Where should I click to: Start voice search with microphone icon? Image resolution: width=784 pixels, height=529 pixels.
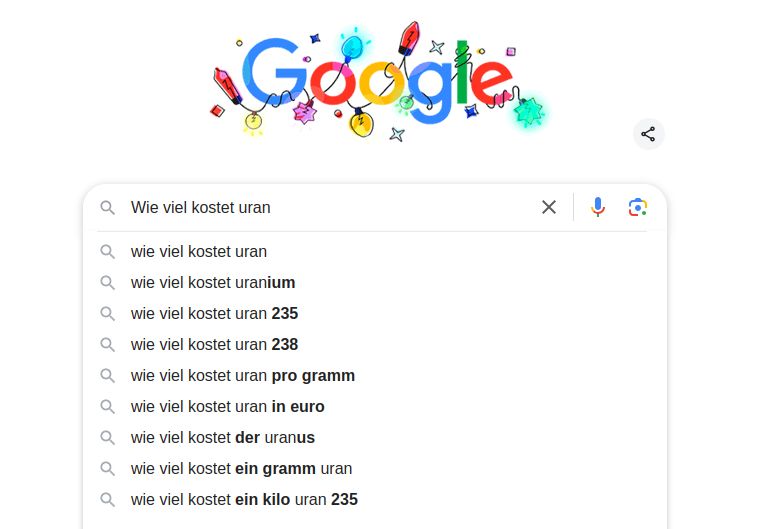(x=598, y=207)
